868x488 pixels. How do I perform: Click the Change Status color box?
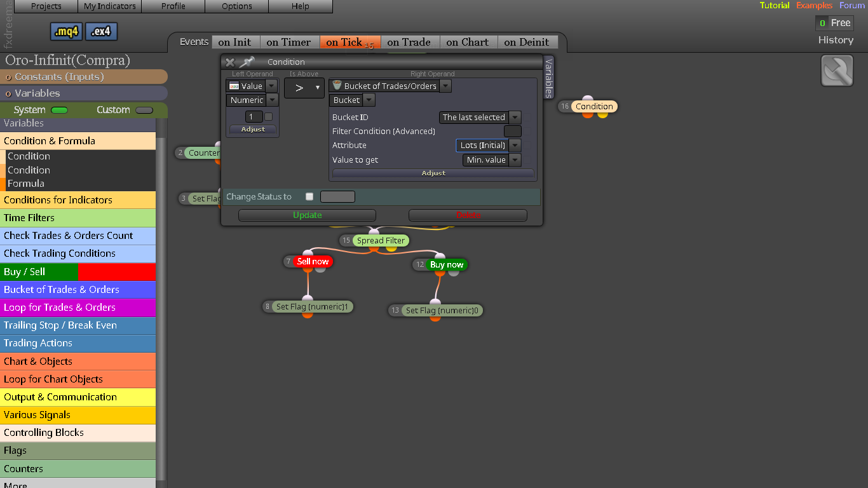[x=337, y=196]
